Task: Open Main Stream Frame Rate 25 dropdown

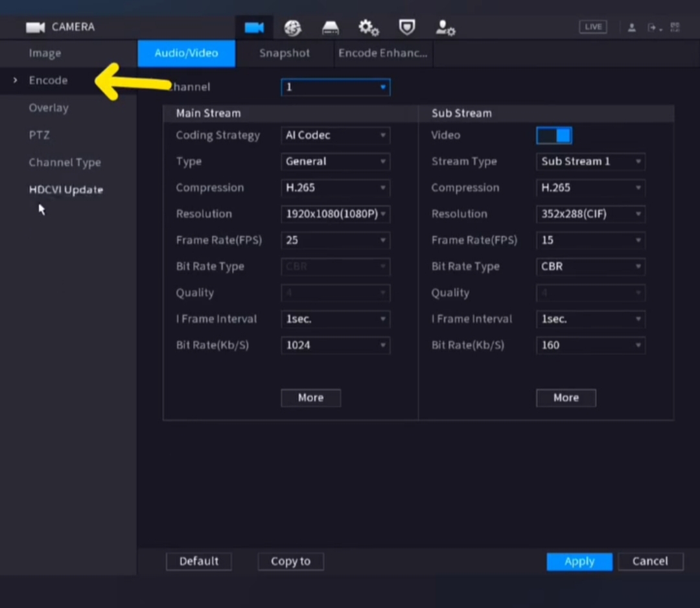Action: coord(336,240)
